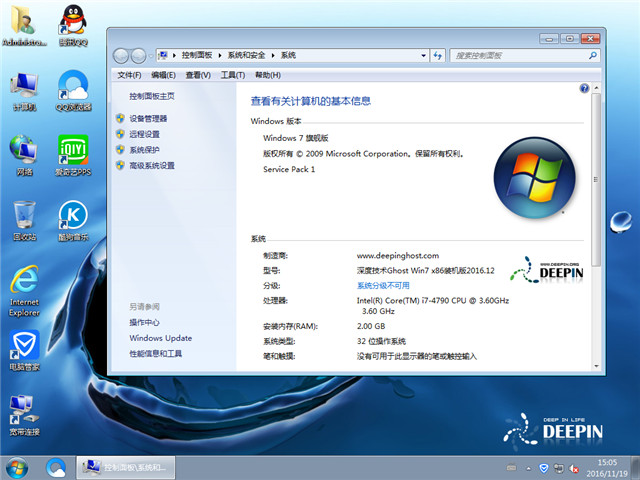
Task: Launch the Tencent QQ penguin desktop icon
Action: coord(73,25)
